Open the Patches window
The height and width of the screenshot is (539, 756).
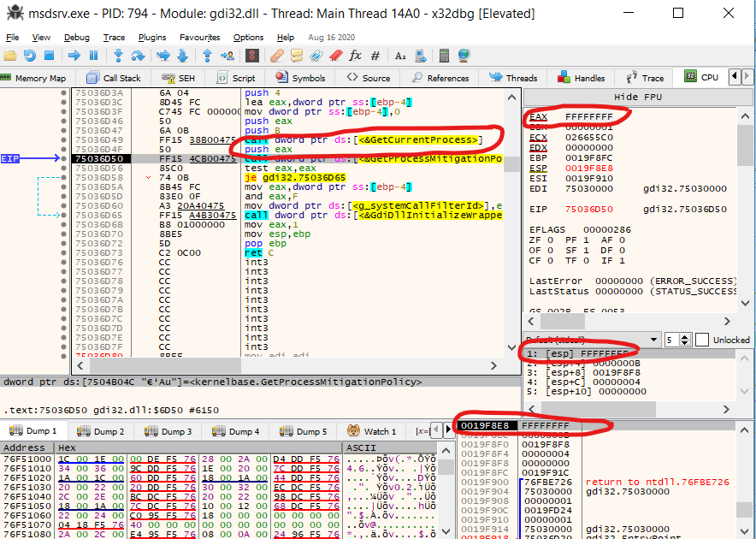point(276,56)
